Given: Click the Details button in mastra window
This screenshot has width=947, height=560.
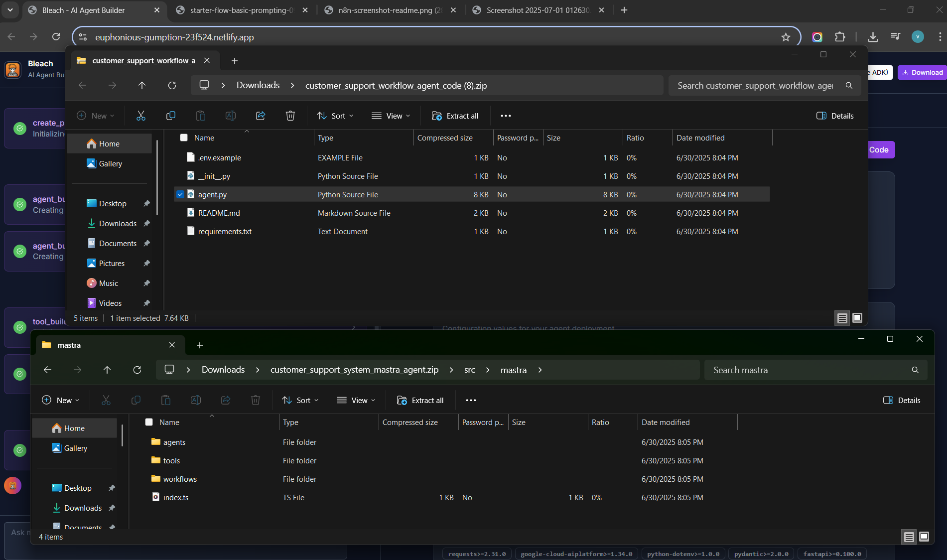Looking at the screenshot, I should 902,400.
